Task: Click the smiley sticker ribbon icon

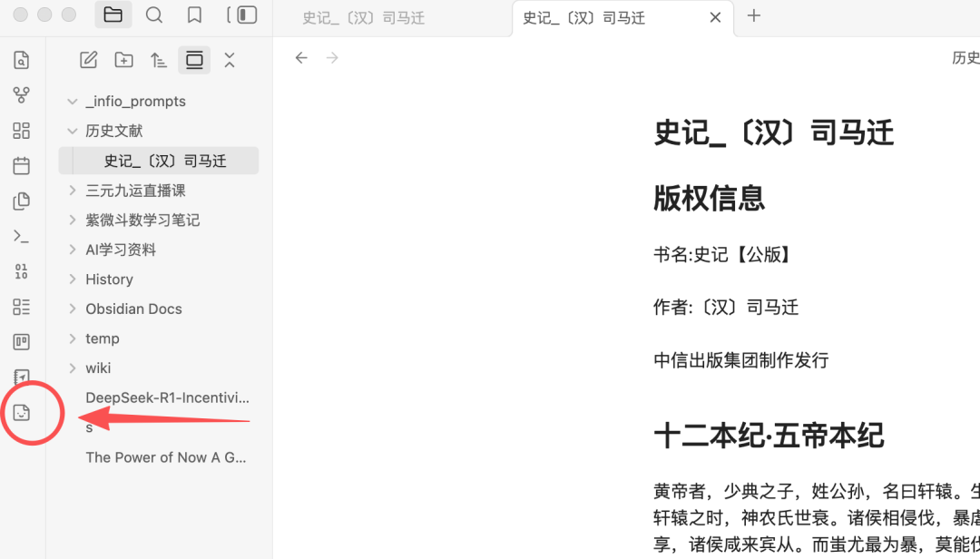Action: [21, 413]
